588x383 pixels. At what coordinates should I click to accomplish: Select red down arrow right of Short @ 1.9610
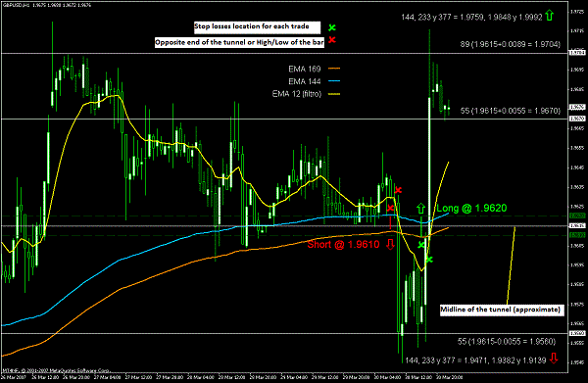390,244
